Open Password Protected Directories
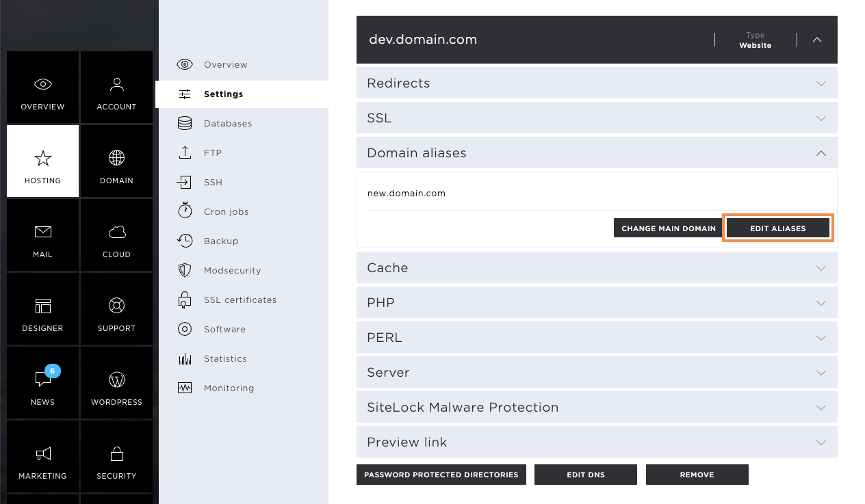 441,475
